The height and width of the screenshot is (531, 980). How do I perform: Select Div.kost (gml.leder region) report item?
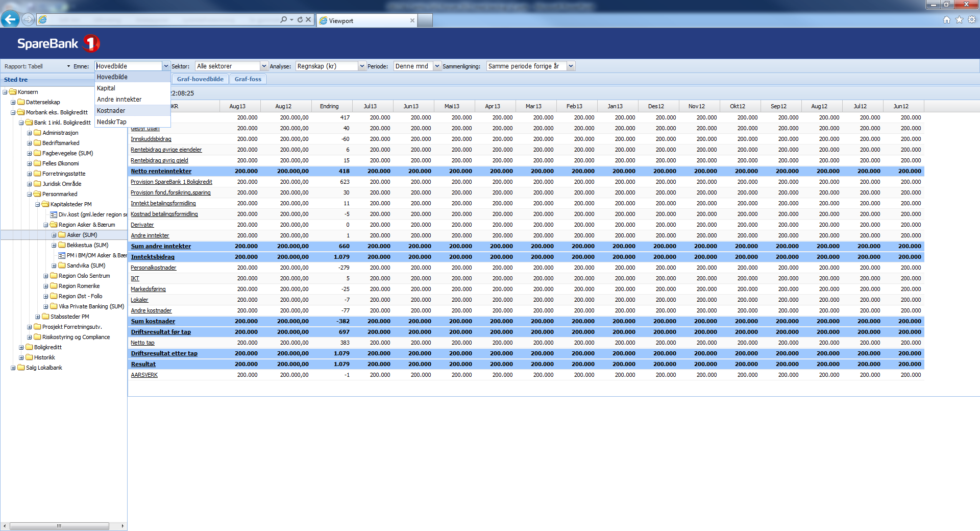89,214
